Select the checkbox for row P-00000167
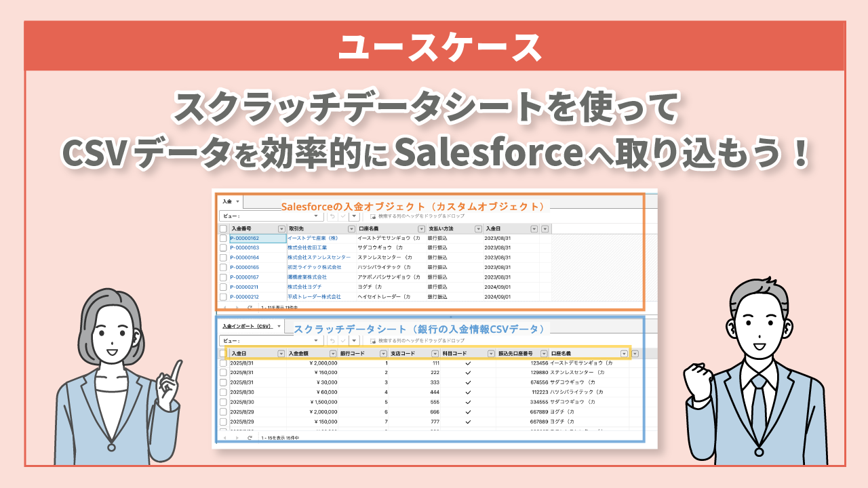Image resolution: width=868 pixels, height=488 pixels. click(x=223, y=277)
